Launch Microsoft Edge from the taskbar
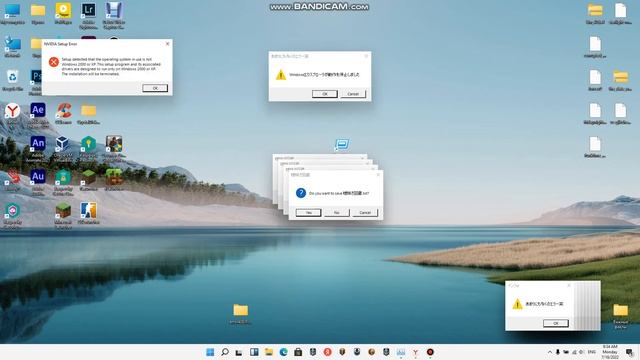The width and height of the screenshot is (640, 360). (x=283, y=352)
